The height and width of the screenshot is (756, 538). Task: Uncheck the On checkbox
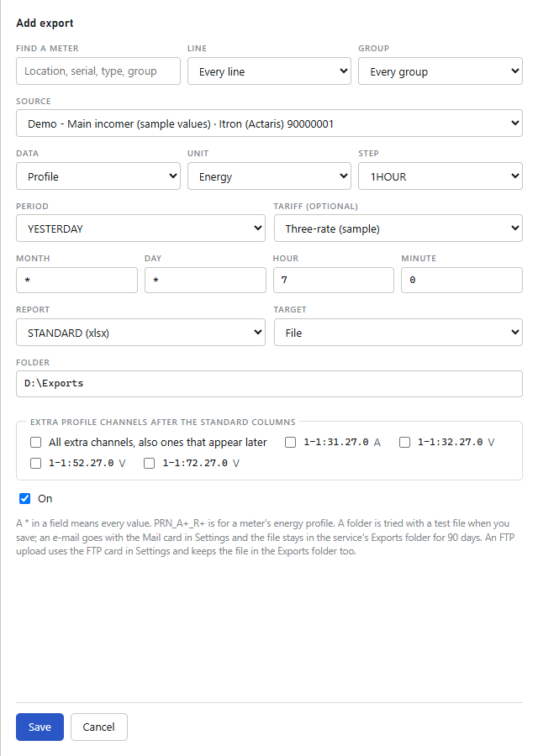[24, 498]
